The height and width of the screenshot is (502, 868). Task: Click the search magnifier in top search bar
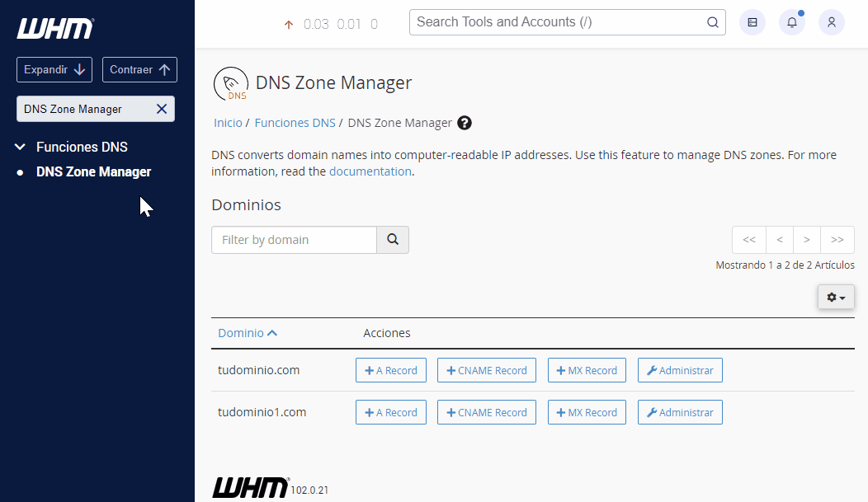point(712,22)
